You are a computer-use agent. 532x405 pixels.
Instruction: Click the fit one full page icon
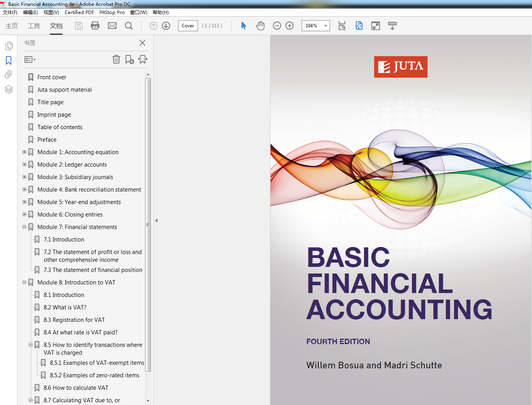[359, 26]
